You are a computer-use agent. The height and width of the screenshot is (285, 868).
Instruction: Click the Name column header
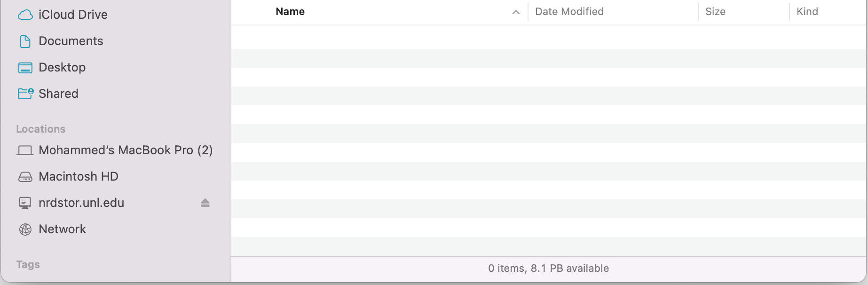click(x=290, y=12)
